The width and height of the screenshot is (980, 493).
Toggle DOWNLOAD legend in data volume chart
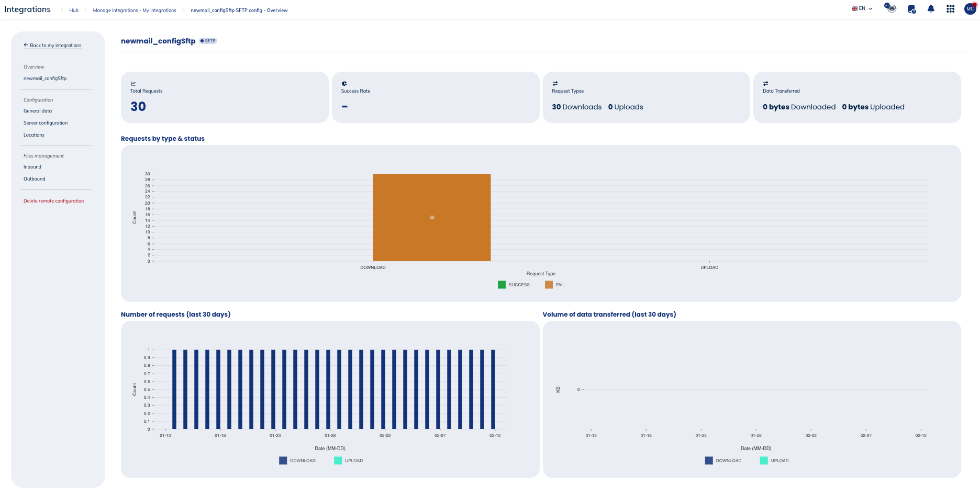(x=723, y=461)
